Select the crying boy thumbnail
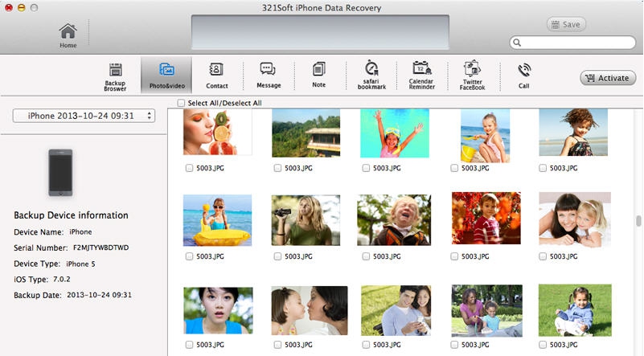Screen dimensions: 644x356 coord(394,220)
